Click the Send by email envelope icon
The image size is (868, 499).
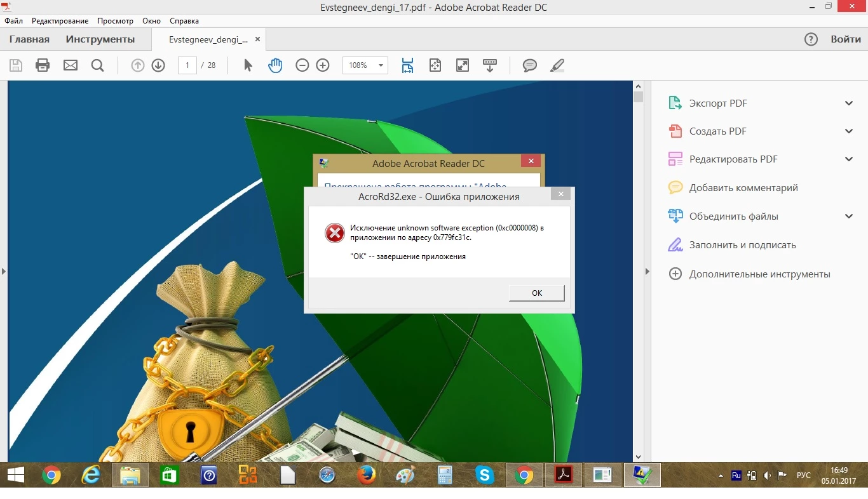pos(70,65)
